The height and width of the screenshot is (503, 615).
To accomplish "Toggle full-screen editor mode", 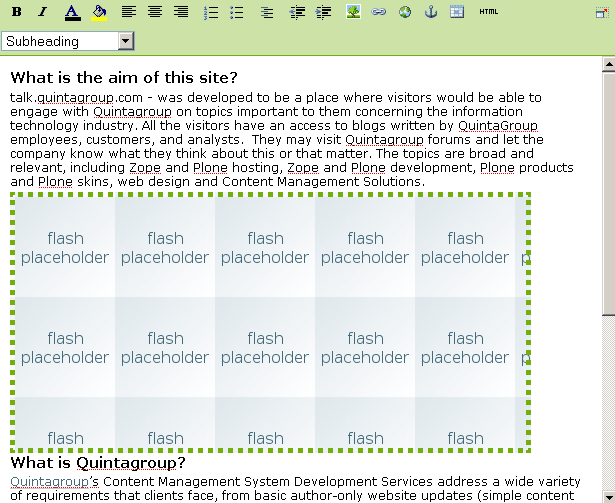I will pos(602,13).
